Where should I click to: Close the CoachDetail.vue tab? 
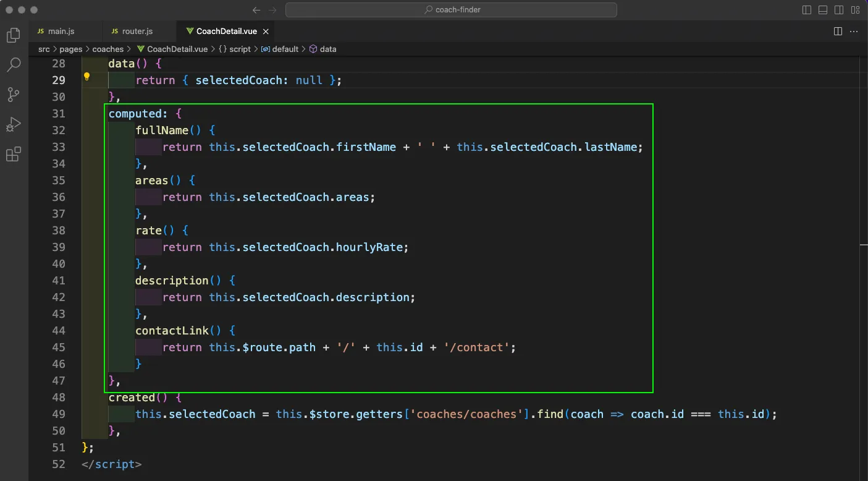[266, 32]
